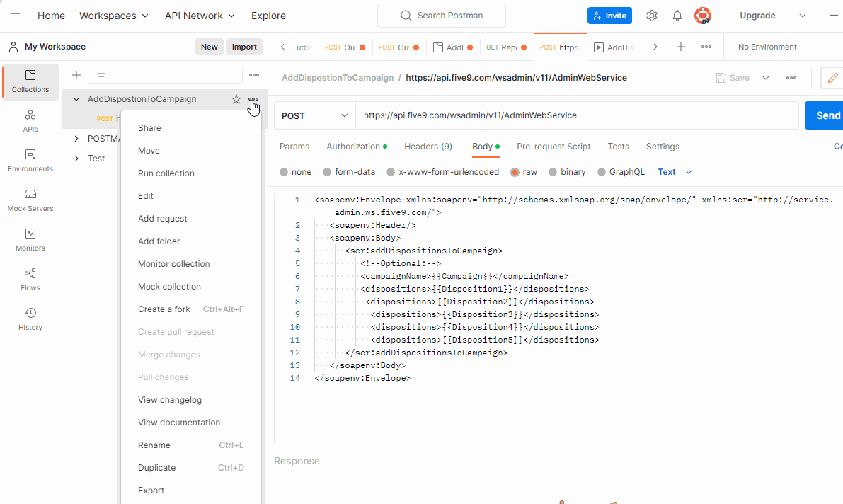This screenshot has height=504, width=843.
Task: Open the Text format dropdown
Action: click(x=675, y=172)
